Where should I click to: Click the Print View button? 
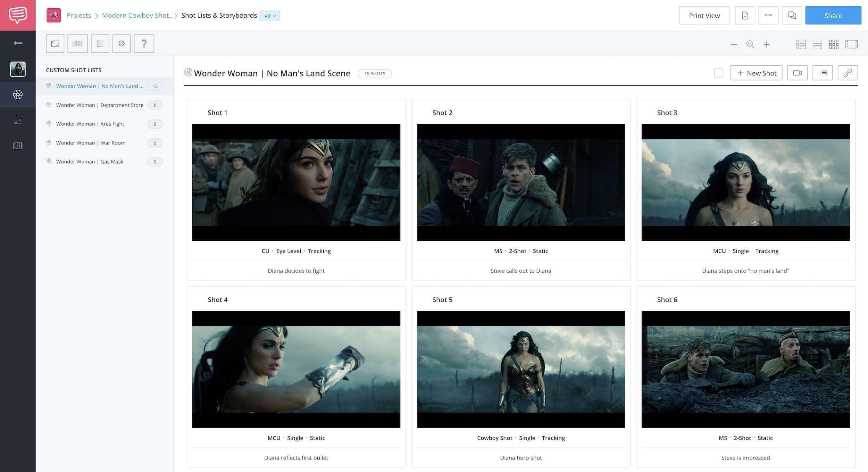[x=704, y=15]
